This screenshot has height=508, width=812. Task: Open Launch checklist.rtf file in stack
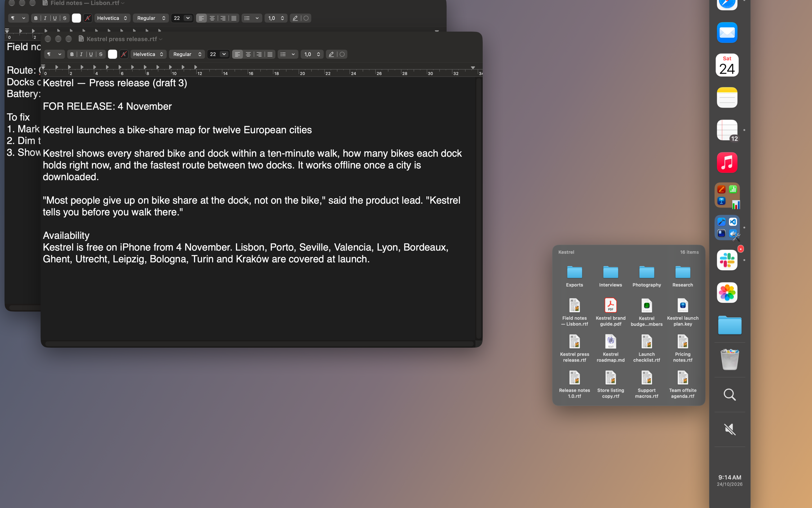(x=646, y=348)
